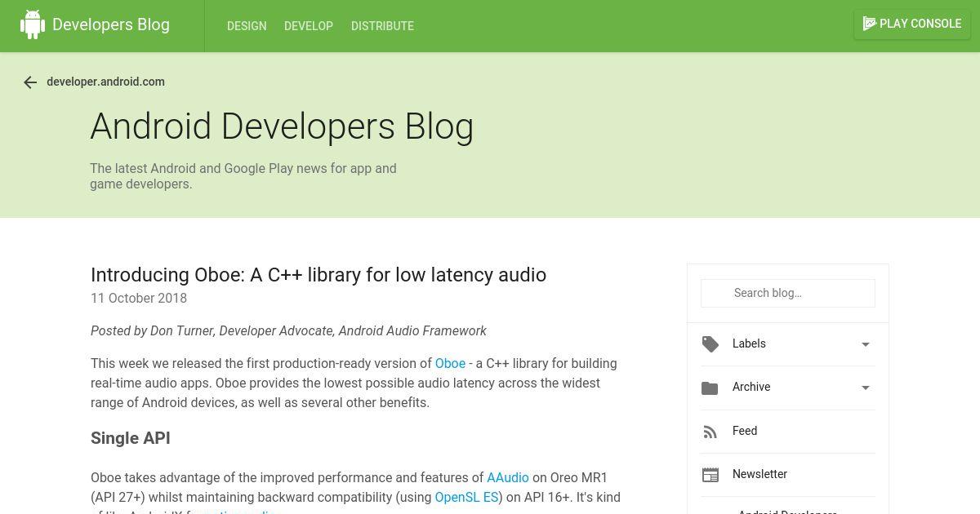Open the Introducing Oboe article title
The height and width of the screenshot is (514, 980).
[x=318, y=274]
